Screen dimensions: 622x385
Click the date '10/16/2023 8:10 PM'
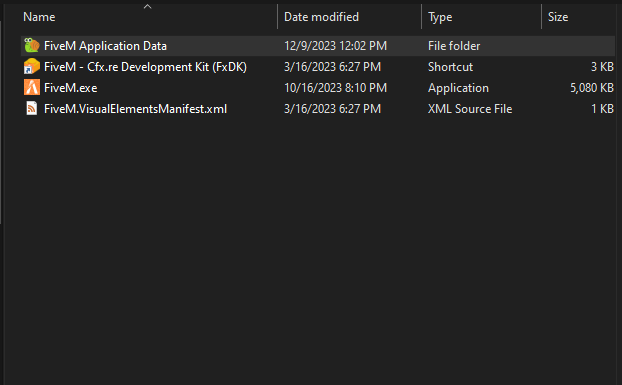[335, 88]
